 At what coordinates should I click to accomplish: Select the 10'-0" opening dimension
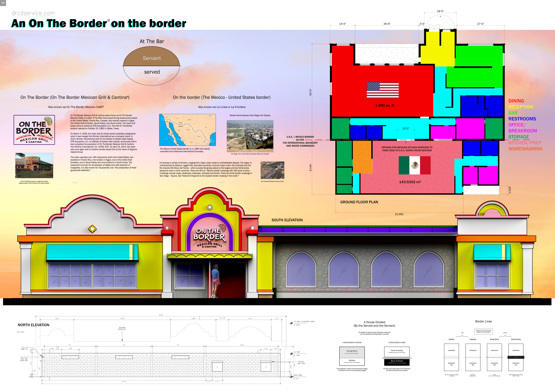pyautogui.click(x=406, y=128)
